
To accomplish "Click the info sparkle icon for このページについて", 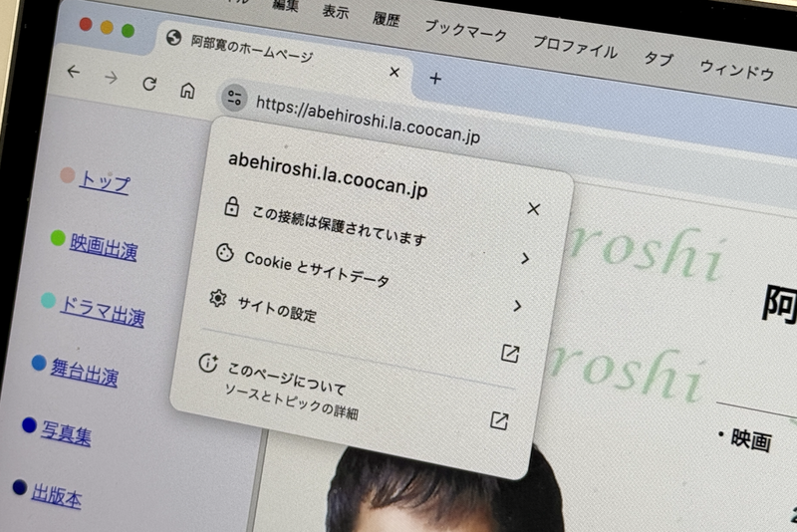I will pyautogui.click(x=208, y=363).
